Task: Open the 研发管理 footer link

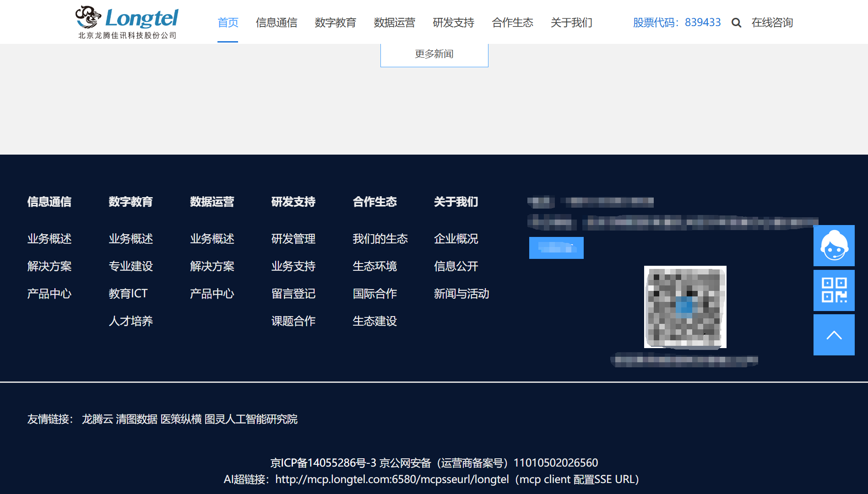Action: point(293,239)
